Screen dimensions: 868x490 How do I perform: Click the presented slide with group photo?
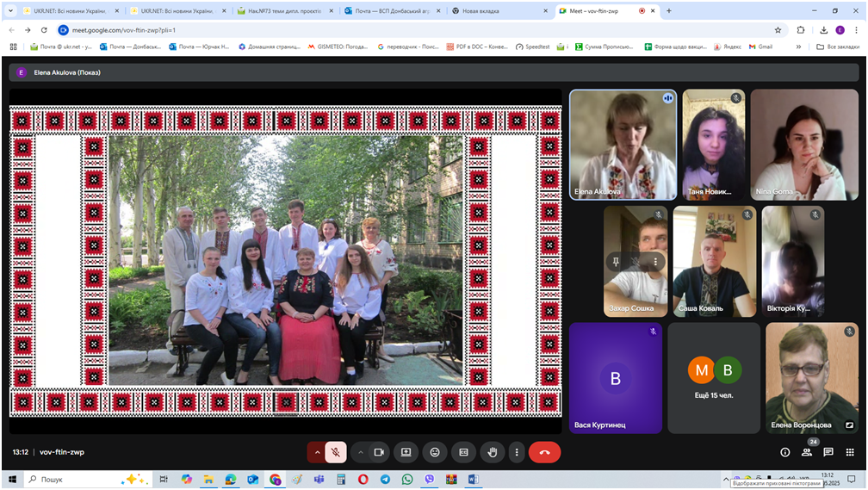[286, 261]
